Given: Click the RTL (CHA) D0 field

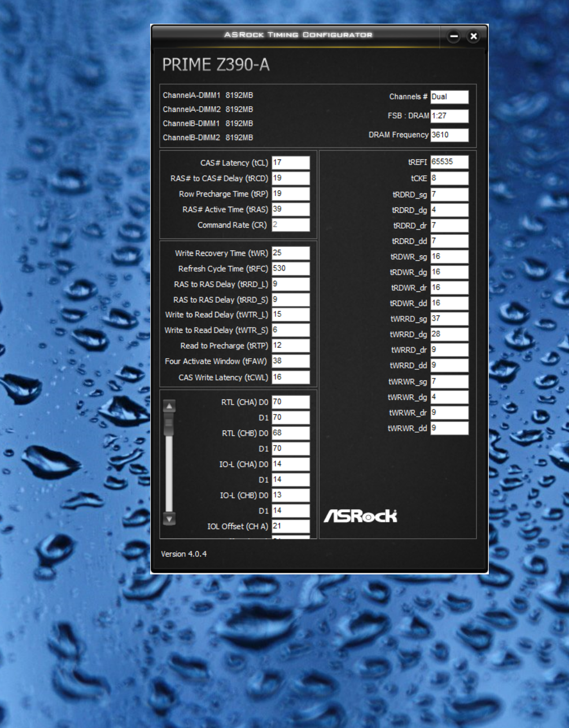Looking at the screenshot, I should 291,402.
